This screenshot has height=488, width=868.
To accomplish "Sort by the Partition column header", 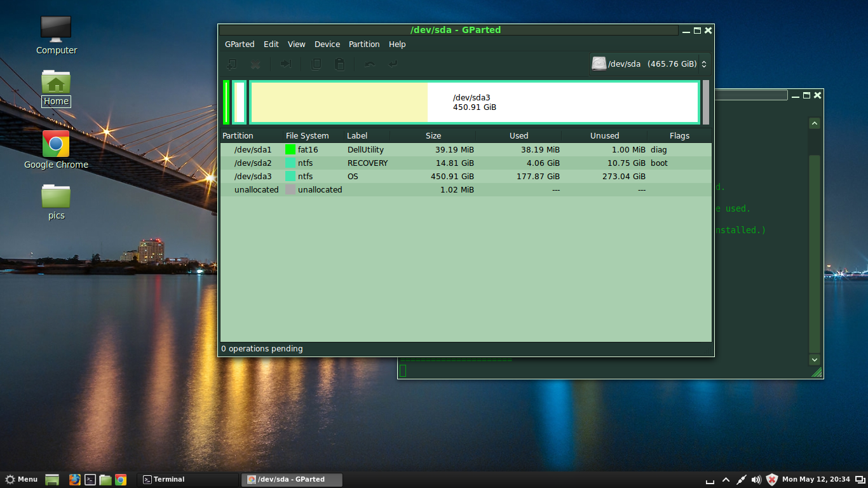I will [251, 136].
